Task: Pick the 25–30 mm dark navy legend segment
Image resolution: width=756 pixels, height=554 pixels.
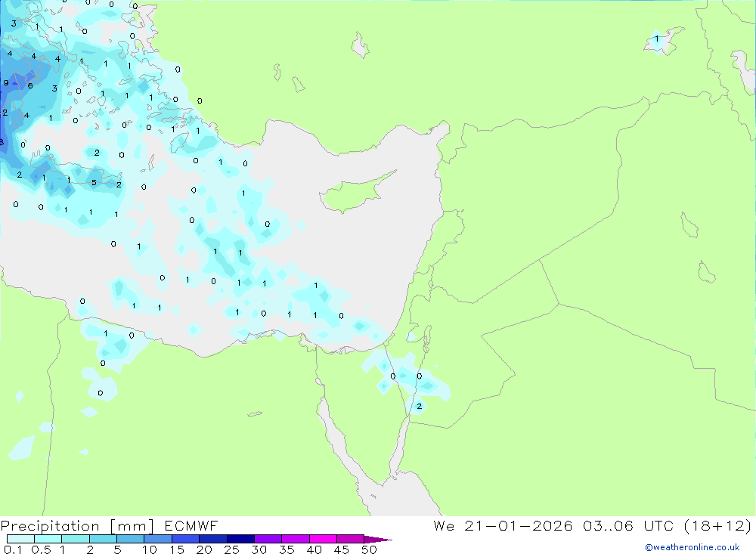Action: tap(240, 539)
